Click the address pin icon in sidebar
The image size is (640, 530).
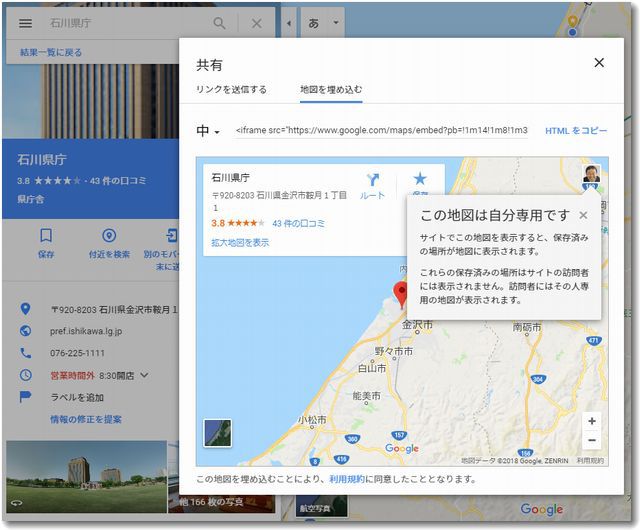point(25,309)
